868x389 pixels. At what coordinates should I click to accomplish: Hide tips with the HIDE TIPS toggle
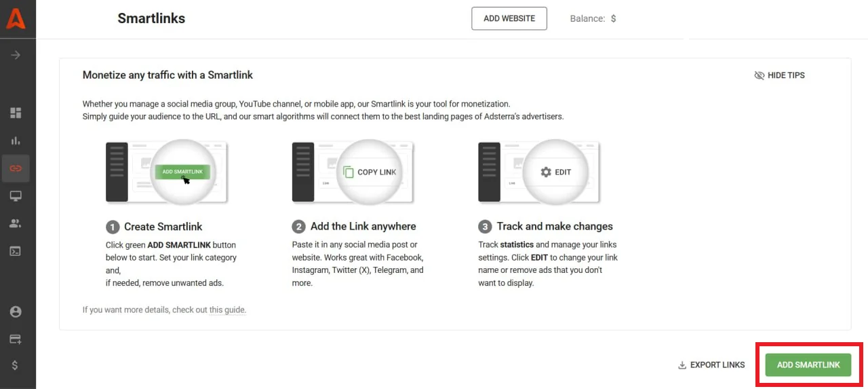779,75
